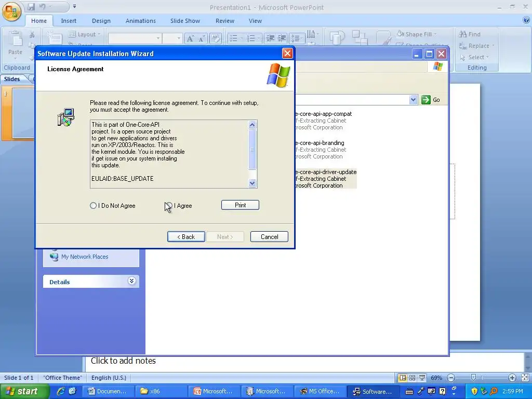
Task: Click the PowerPoint Help icon
Action: 526,20
